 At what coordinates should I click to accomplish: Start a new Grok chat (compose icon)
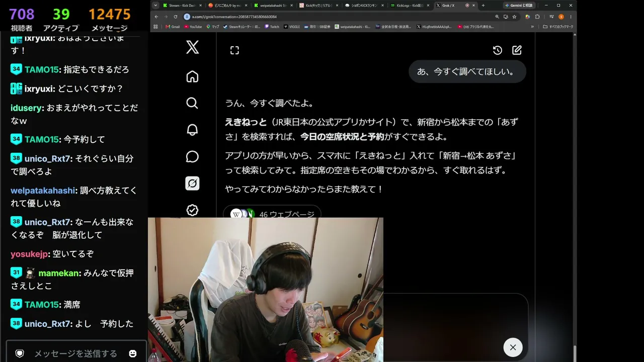517,50
